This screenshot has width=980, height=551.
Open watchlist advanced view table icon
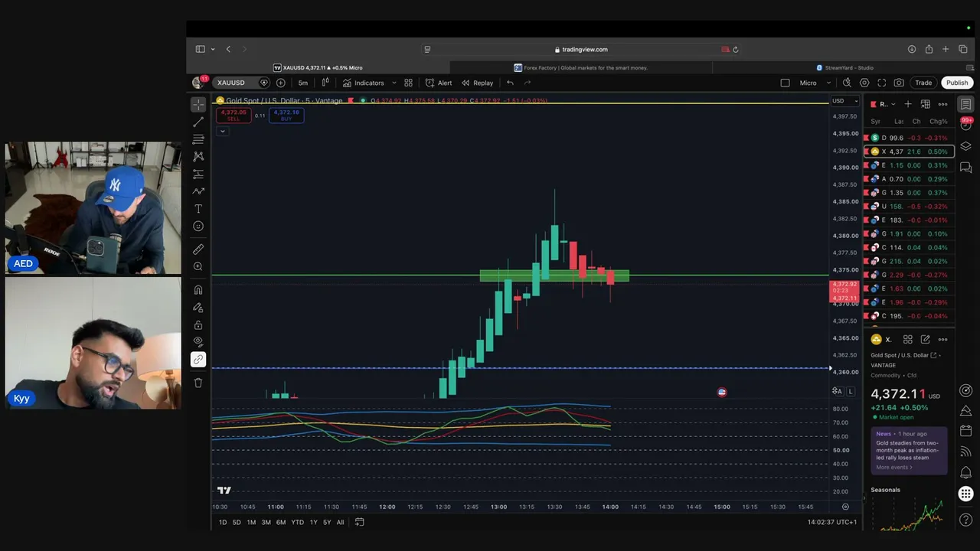click(925, 104)
